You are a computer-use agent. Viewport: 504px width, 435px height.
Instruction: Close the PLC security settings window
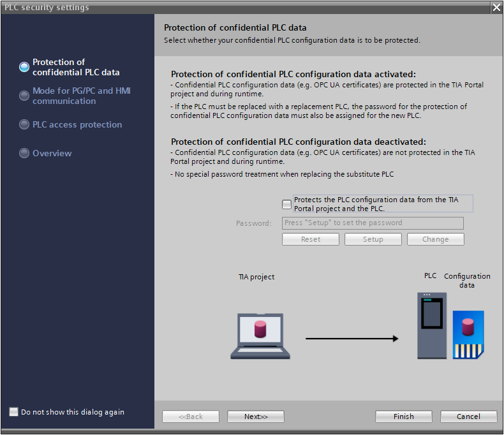coord(496,8)
